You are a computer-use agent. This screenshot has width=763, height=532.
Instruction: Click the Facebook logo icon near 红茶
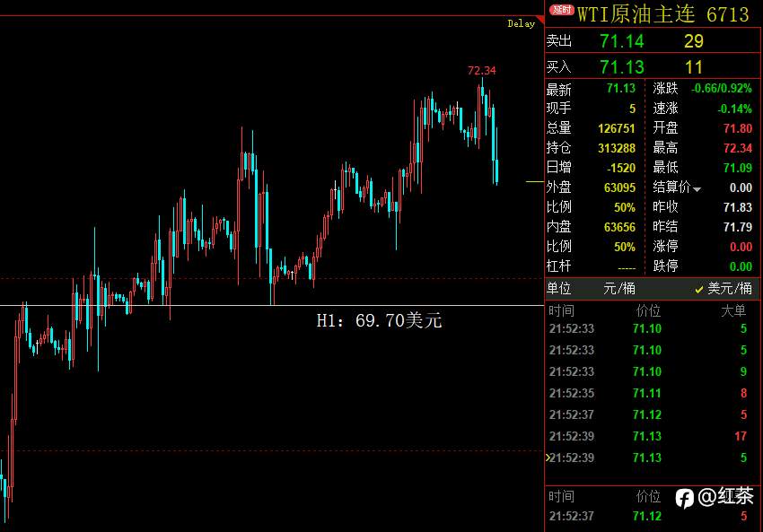[x=684, y=499]
